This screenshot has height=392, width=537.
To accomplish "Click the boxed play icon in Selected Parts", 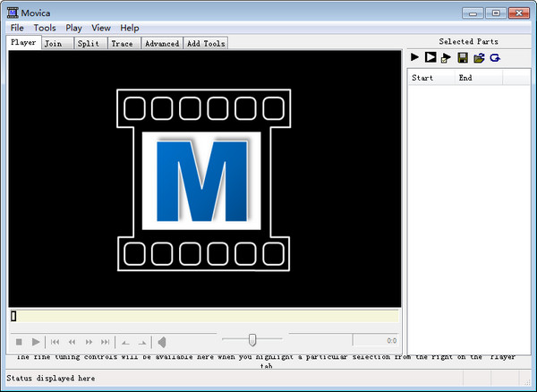I will click(430, 57).
